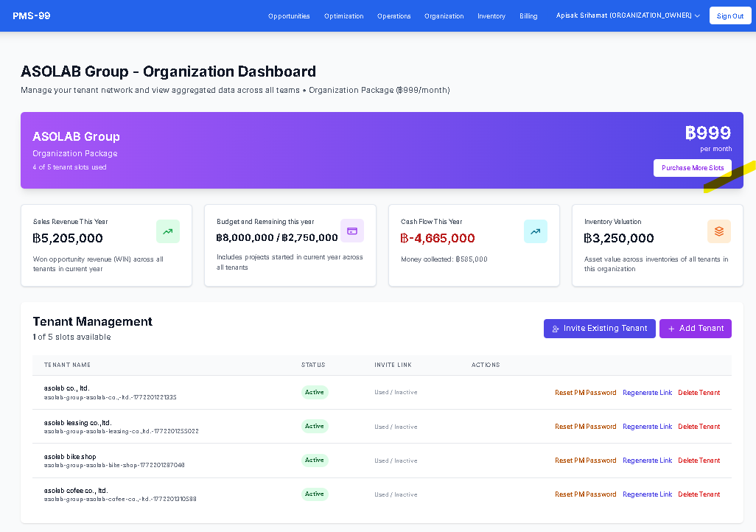Viewport: 756px width, 532px height.
Task: Click the trend chart icon on Sales Revenue card
Action: point(167,231)
